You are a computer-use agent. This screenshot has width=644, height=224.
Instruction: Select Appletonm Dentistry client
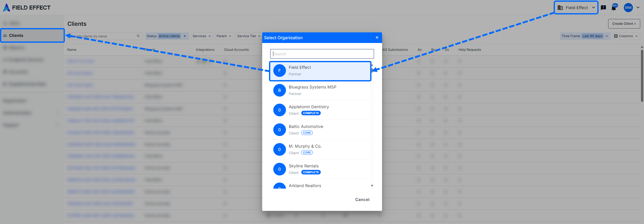320,110
